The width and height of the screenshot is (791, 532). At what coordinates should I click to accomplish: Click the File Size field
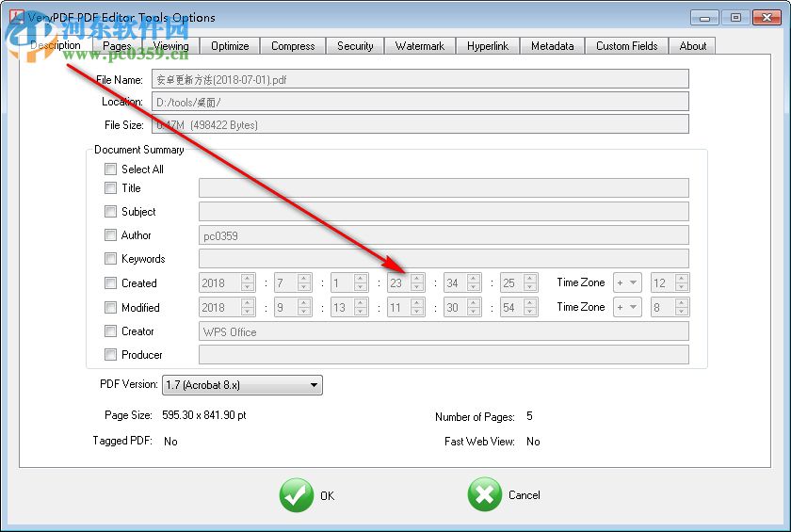click(420, 124)
